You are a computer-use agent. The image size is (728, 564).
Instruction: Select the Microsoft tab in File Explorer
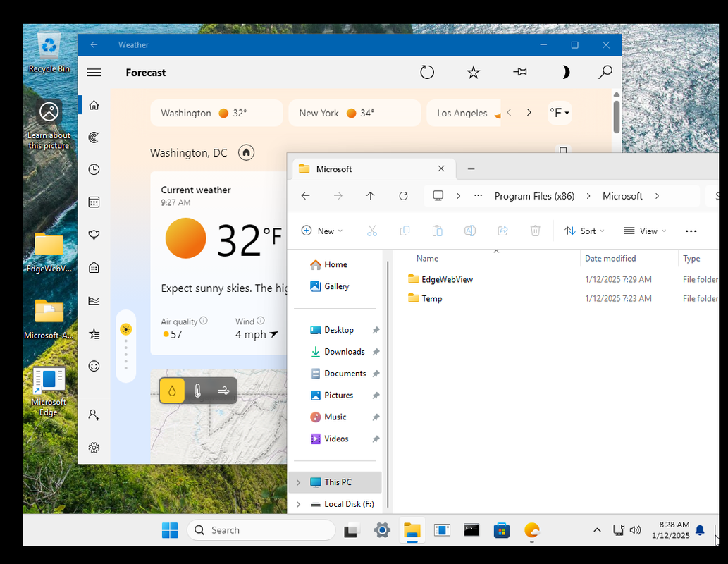(x=374, y=169)
